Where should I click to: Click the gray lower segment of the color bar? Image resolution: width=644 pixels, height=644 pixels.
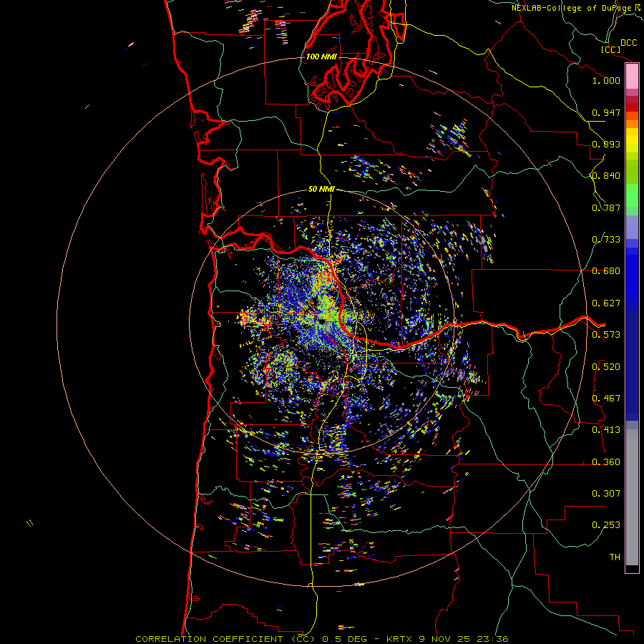point(632,497)
